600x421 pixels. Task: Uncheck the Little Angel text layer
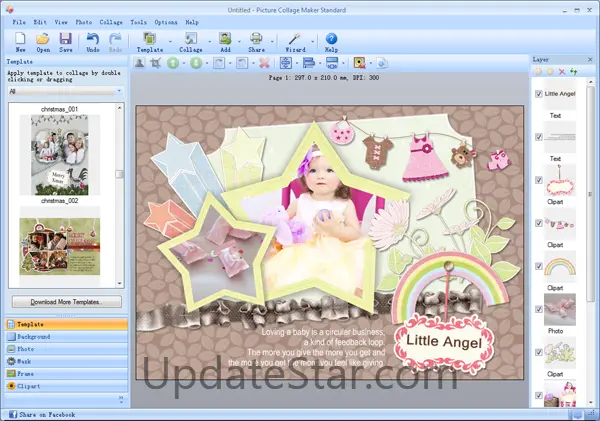[539, 94]
